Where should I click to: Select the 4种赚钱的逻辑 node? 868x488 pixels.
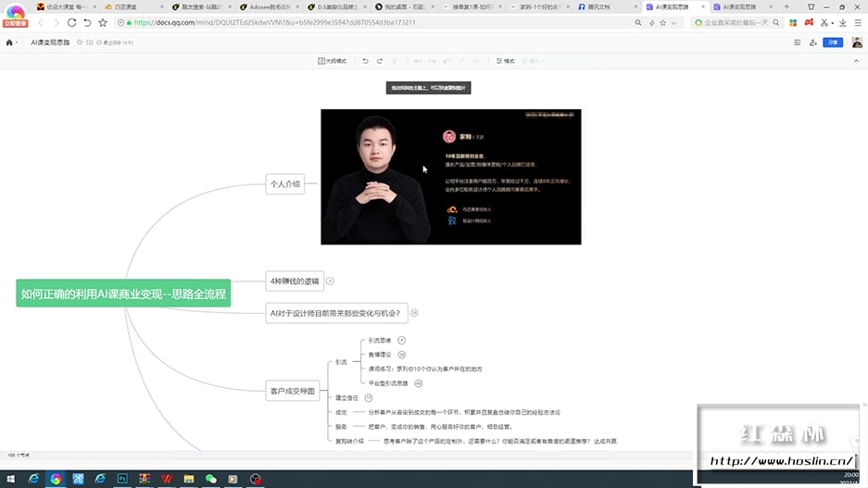(x=295, y=282)
